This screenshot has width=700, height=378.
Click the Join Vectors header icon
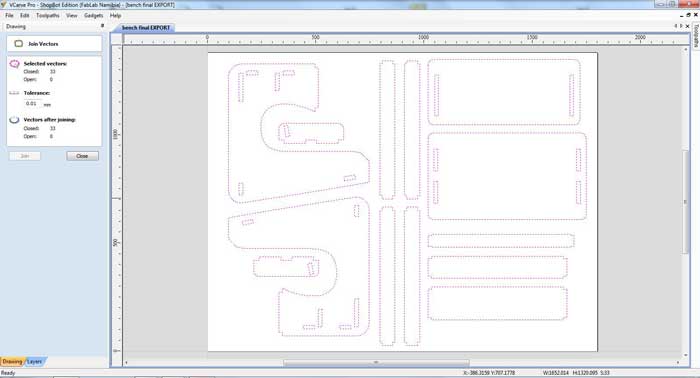18,44
